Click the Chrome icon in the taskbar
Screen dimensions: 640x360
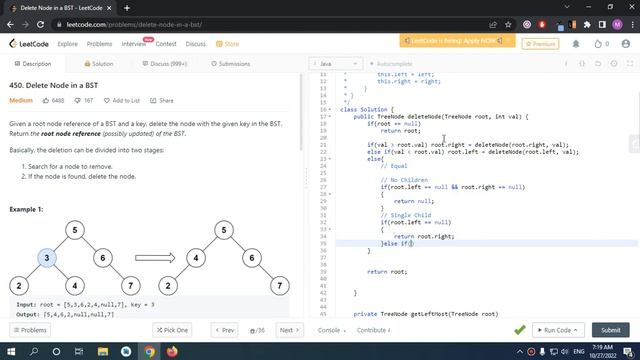click(x=149, y=351)
